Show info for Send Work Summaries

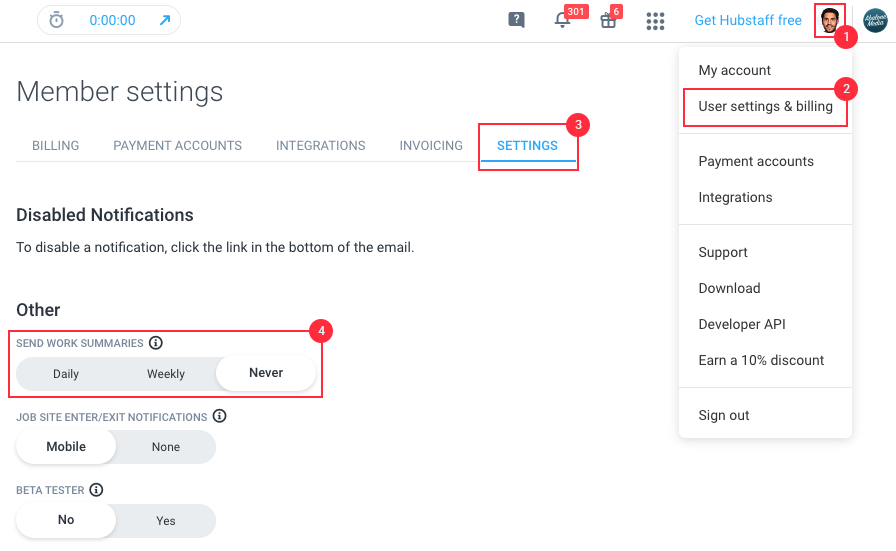(x=156, y=343)
